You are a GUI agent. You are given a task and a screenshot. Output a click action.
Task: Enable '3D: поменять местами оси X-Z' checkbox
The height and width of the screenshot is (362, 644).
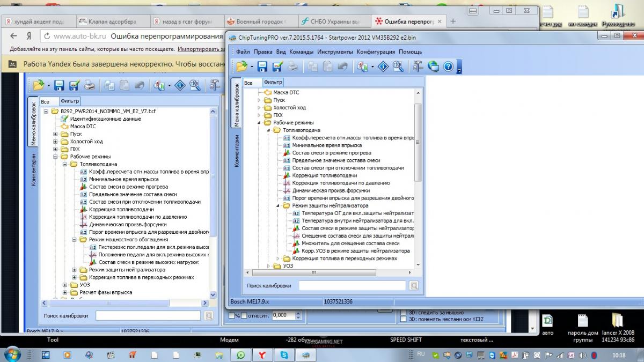(x=404, y=319)
